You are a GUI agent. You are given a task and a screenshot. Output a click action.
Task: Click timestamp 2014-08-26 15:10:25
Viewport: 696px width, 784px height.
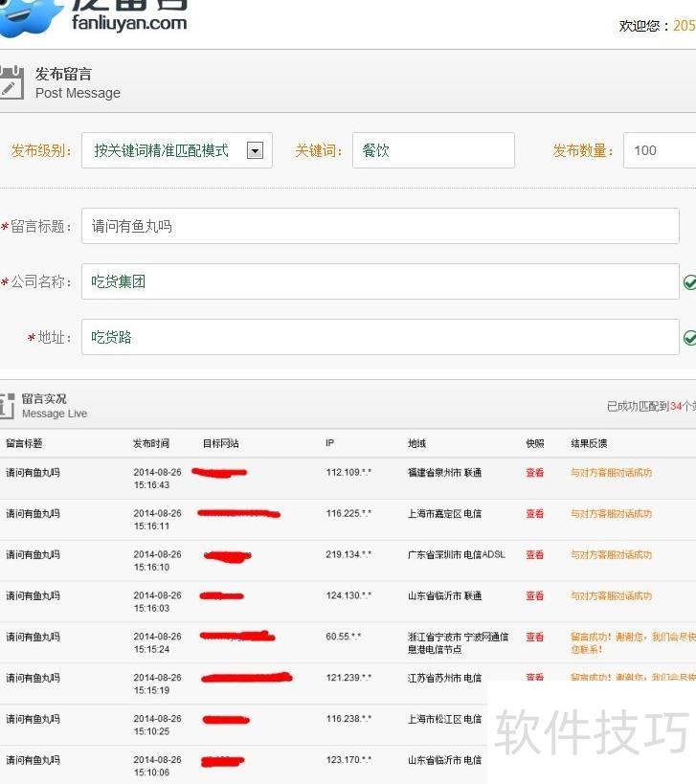(157, 725)
